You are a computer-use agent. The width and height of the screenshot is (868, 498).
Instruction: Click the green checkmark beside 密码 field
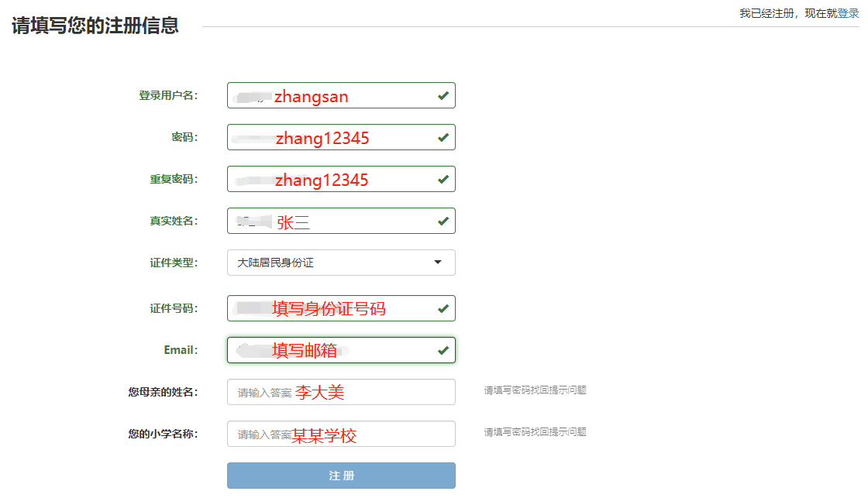point(442,137)
